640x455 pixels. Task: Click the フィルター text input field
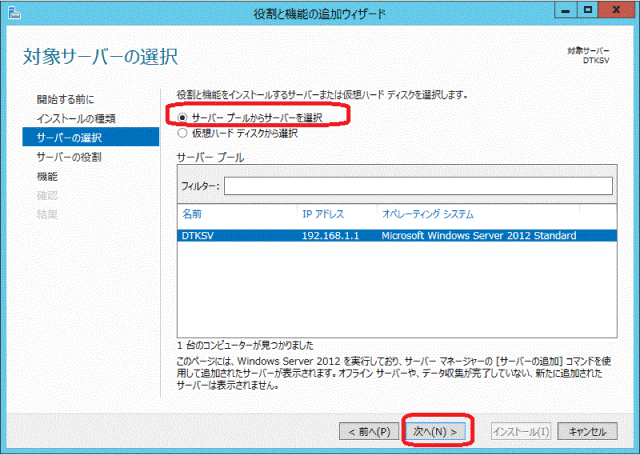point(418,186)
